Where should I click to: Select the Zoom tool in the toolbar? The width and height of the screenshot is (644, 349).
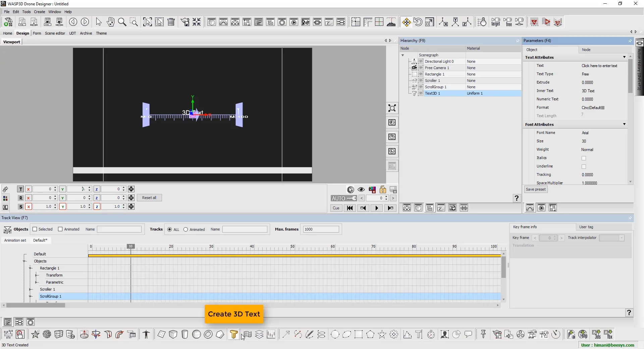click(x=122, y=22)
